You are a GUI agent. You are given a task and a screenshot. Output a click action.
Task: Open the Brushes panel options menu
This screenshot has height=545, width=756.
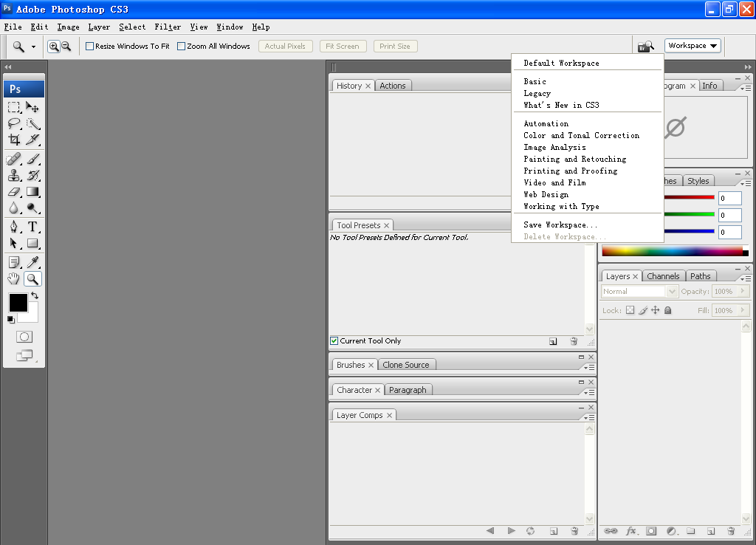tap(589, 368)
